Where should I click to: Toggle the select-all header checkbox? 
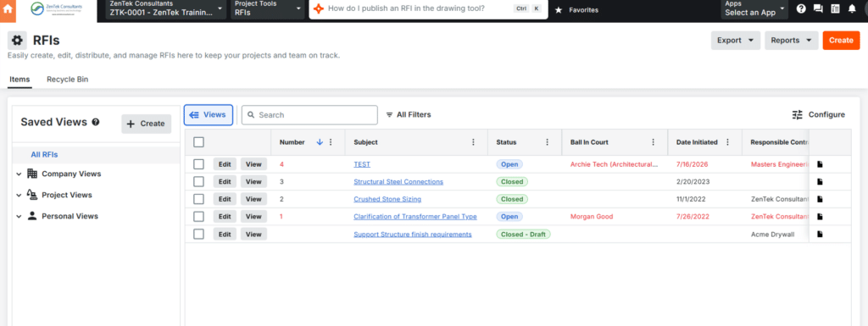coord(198,142)
